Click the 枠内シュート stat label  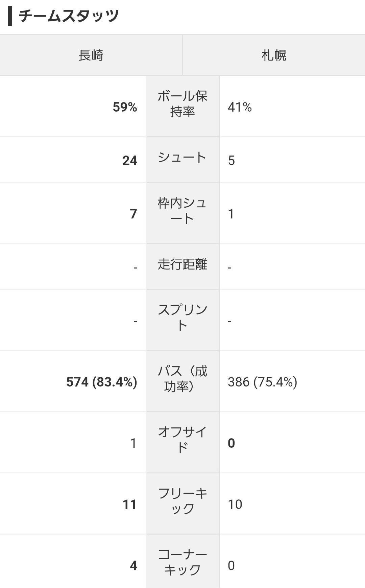[x=182, y=211]
